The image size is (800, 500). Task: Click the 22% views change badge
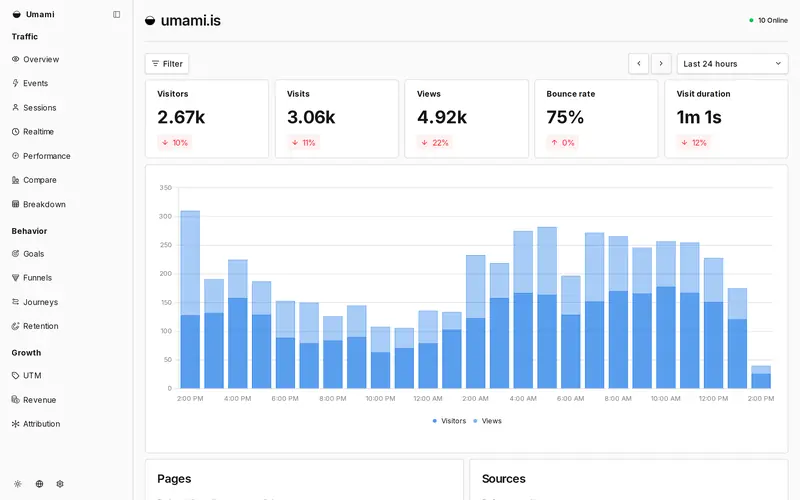(435, 143)
